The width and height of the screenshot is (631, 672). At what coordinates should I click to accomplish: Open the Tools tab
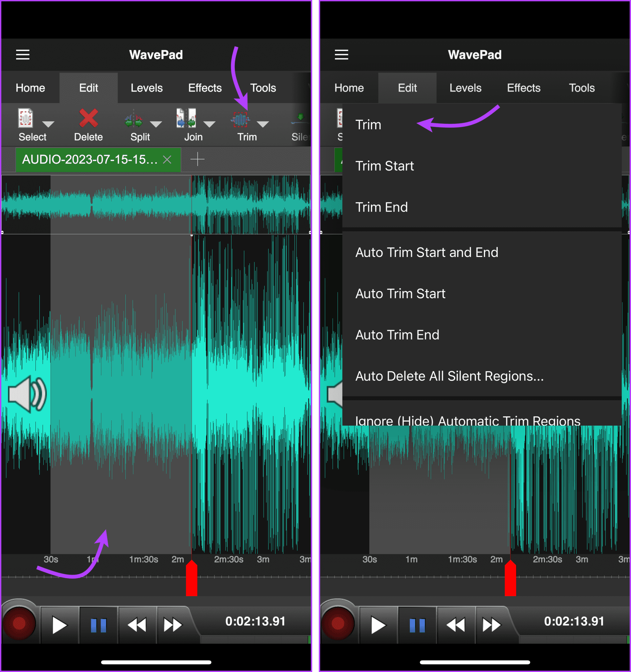263,88
